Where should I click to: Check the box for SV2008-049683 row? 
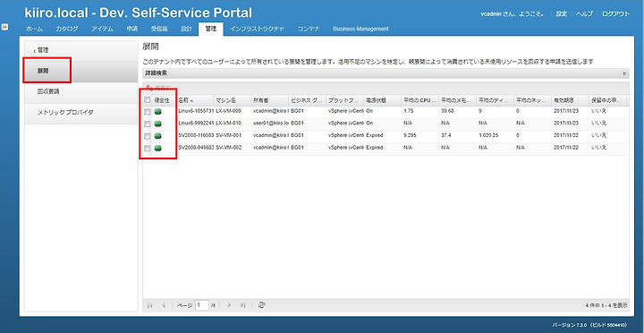[x=148, y=148]
